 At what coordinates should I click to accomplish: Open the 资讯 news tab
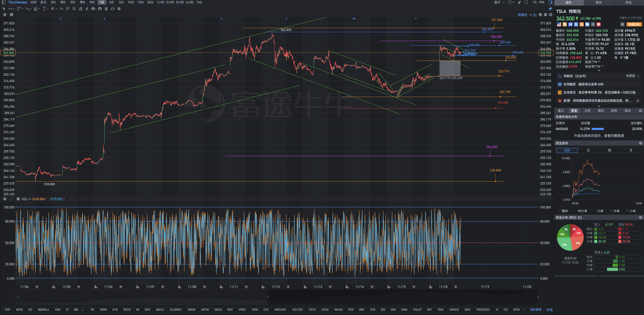(599, 3)
